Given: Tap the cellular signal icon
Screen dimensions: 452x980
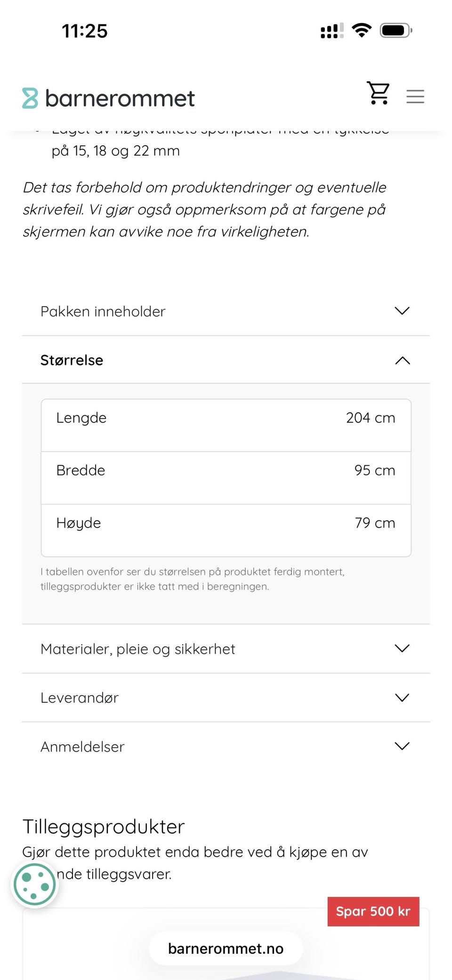Looking at the screenshot, I should coord(331,31).
